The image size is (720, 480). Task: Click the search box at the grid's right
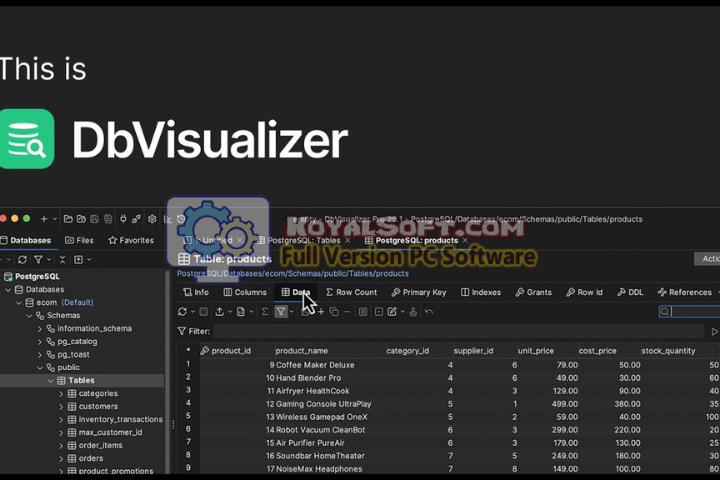coord(689,312)
